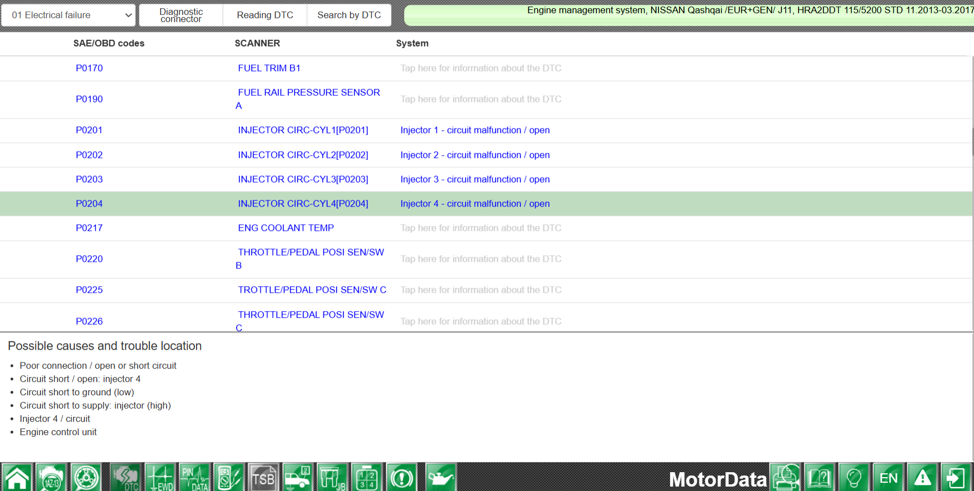Click the print preview icon
This screenshot has width=974, height=491.
coord(786,477)
